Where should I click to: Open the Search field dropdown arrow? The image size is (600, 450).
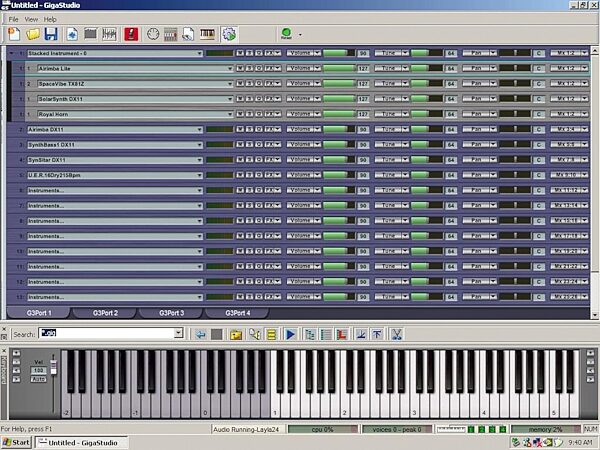coord(178,333)
